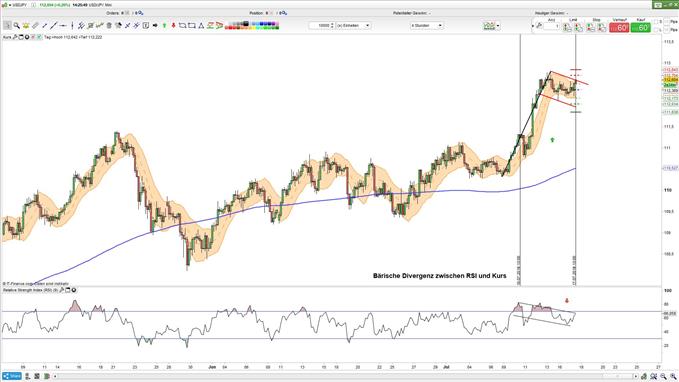Select the cursor pointer tool
This screenshot has height=382, width=679.
point(7,26)
